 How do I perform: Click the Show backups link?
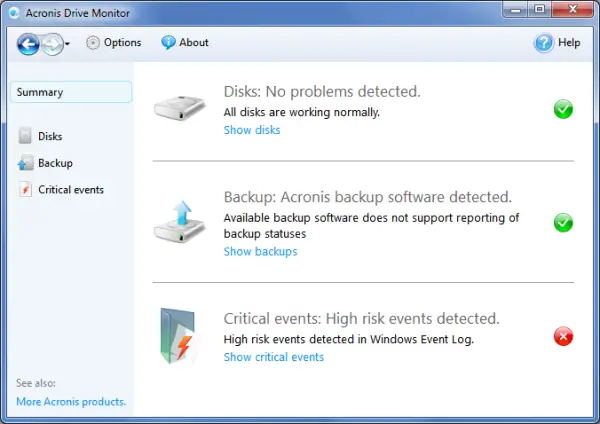[260, 252]
